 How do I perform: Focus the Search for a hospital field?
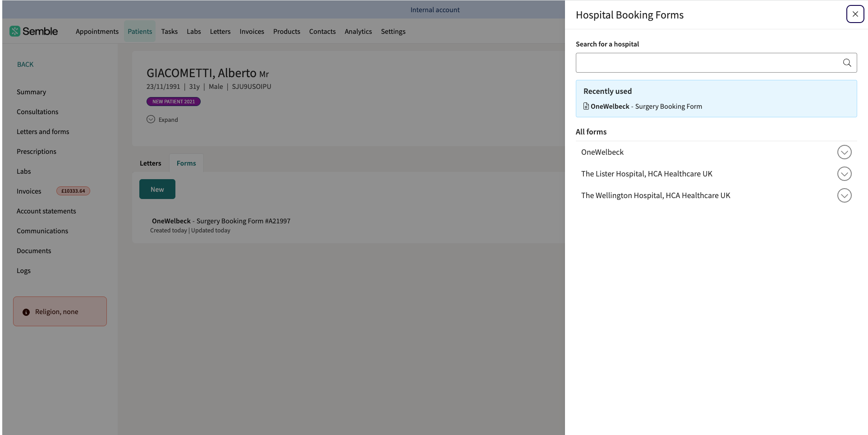coord(716,63)
